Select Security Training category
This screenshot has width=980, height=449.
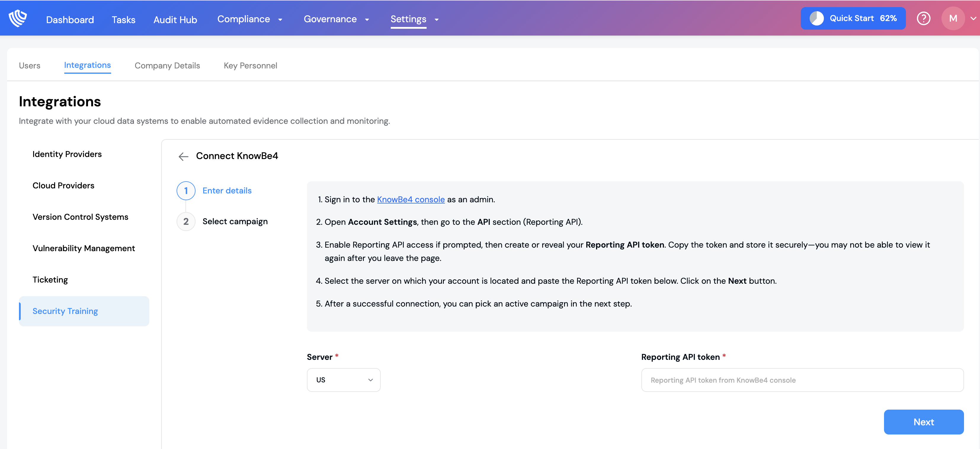(84, 311)
